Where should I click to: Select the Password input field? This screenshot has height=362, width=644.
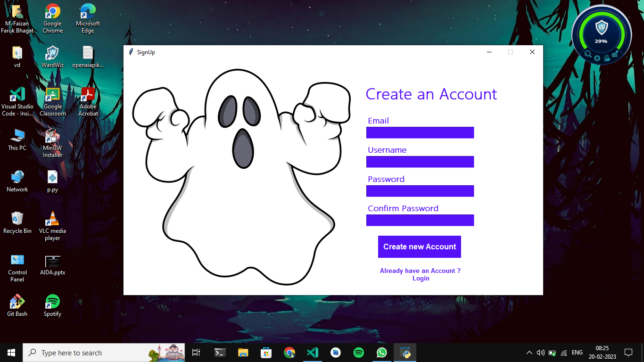pyautogui.click(x=420, y=191)
